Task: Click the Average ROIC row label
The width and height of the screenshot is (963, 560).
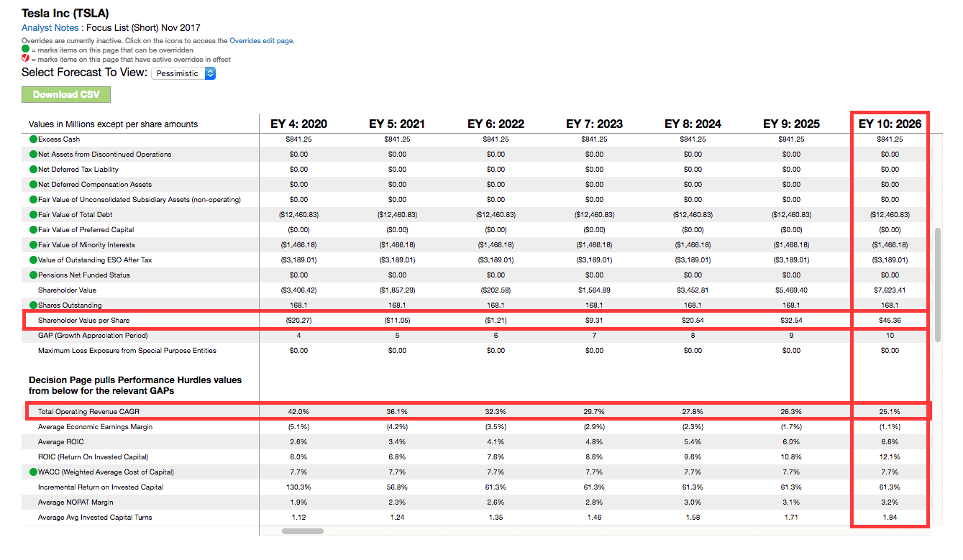Action: (60, 442)
